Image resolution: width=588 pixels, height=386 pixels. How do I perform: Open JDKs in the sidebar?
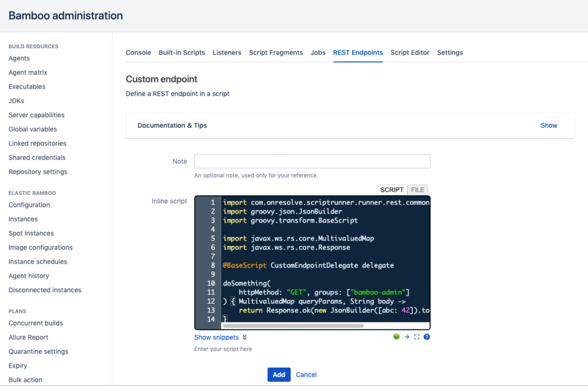16,101
